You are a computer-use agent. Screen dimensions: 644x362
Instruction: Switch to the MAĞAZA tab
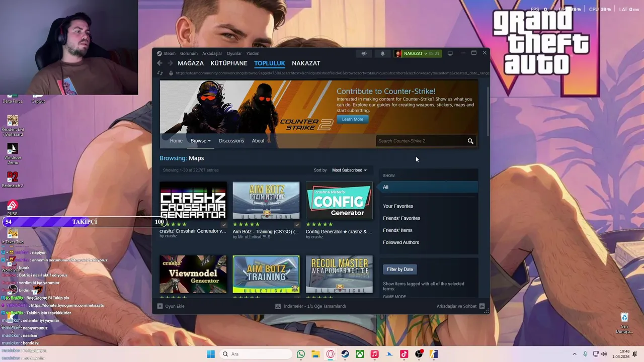tap(191, 63)
